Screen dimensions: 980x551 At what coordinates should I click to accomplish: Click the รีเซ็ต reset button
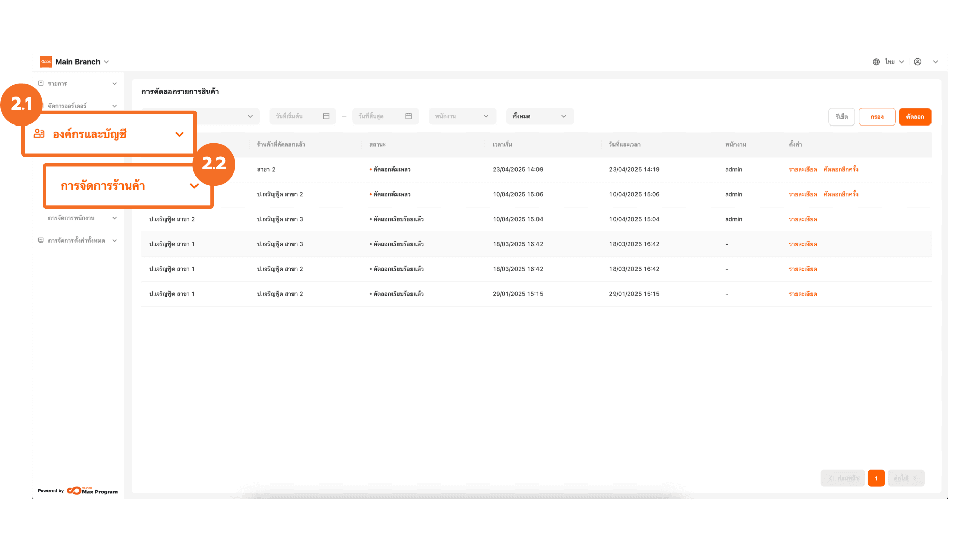[x=842, y=117]
